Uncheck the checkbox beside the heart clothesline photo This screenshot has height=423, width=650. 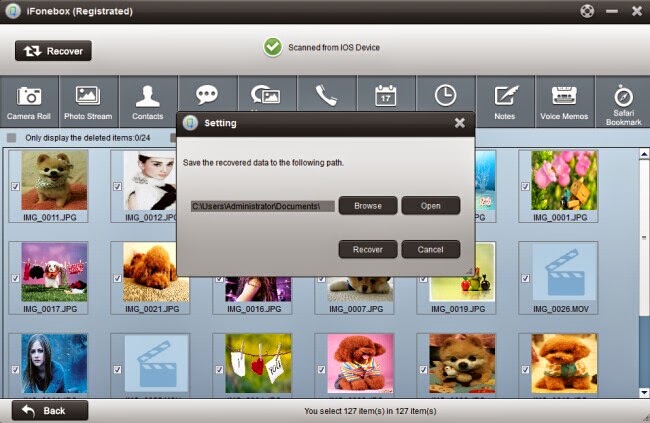coord(219,370)
